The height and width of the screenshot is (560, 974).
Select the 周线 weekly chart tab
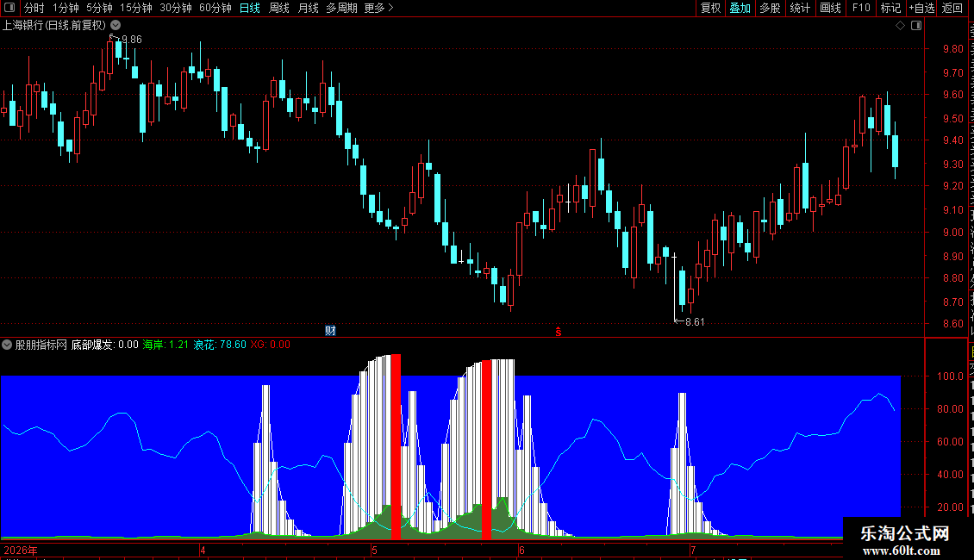(279, 8)
